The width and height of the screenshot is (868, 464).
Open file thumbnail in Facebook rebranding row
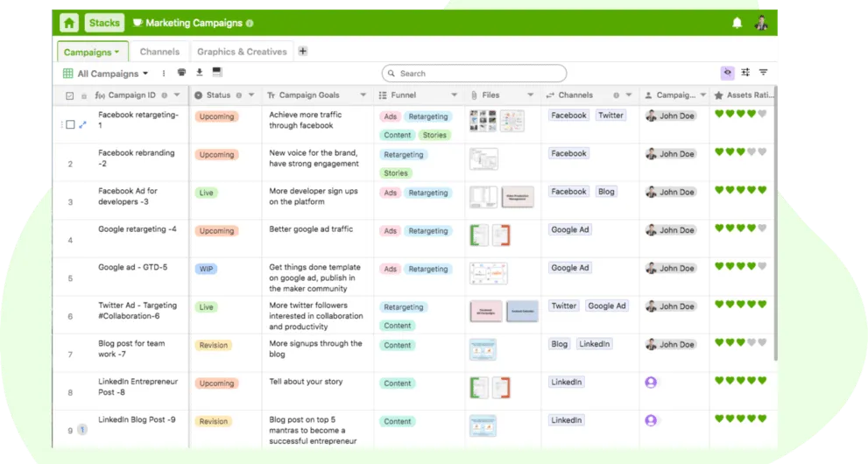483,159
